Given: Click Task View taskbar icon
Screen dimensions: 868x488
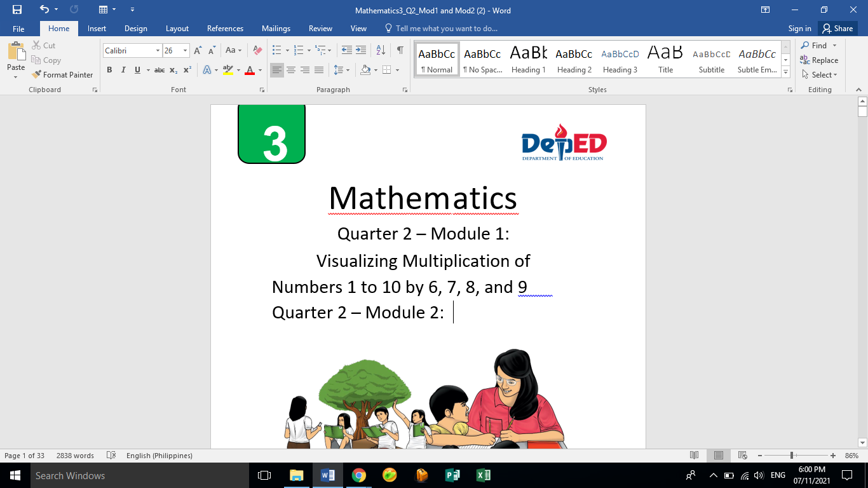Looking at the screenshot, I should pyautogui.click(x=264, y=475).
